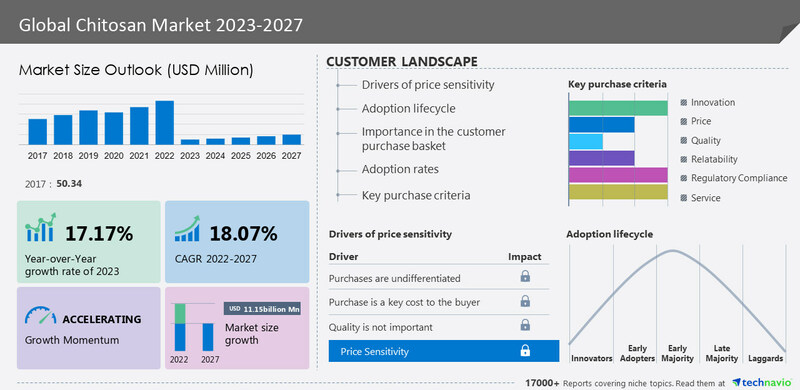Click the Innovation legend marker

(x=684, y=103)
